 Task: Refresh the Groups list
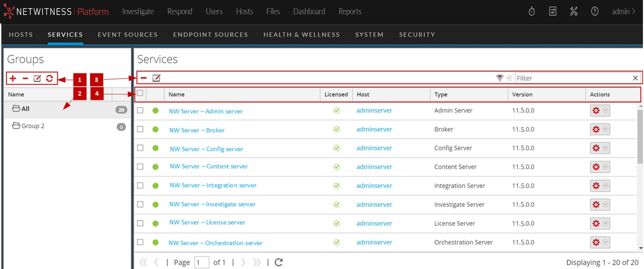tap(49, 79)
